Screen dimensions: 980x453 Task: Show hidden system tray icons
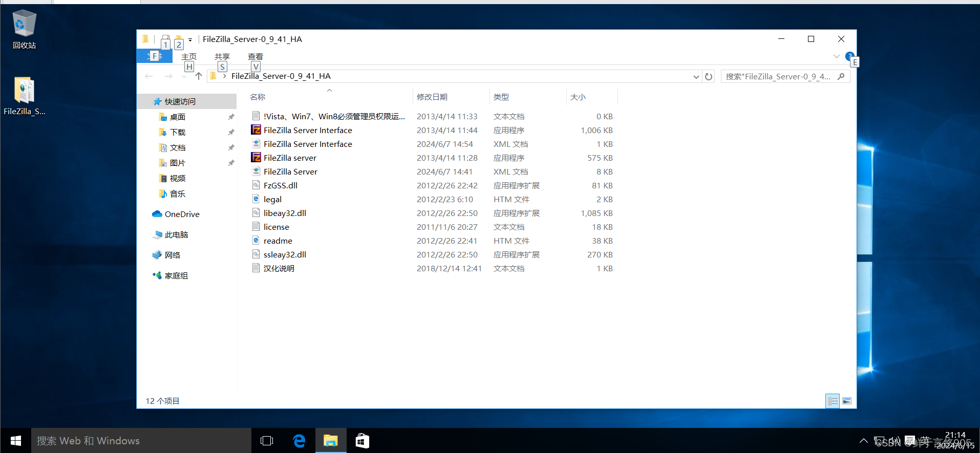[x=864, y=441]
